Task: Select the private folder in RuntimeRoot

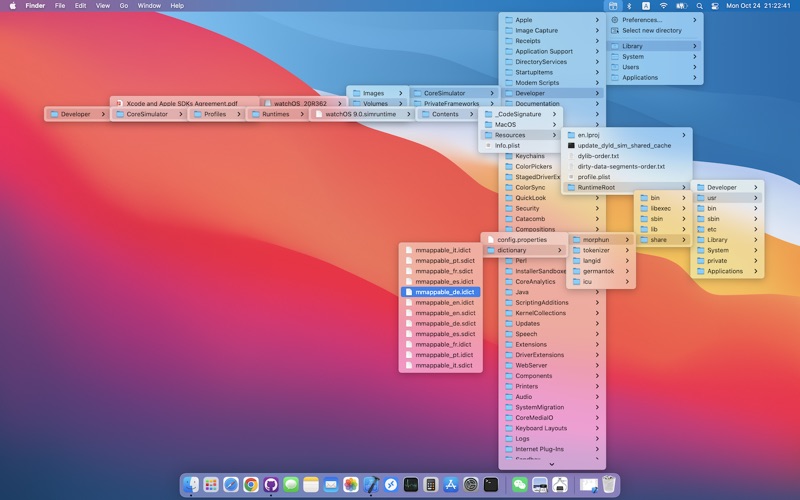Action: click(727, 261)
